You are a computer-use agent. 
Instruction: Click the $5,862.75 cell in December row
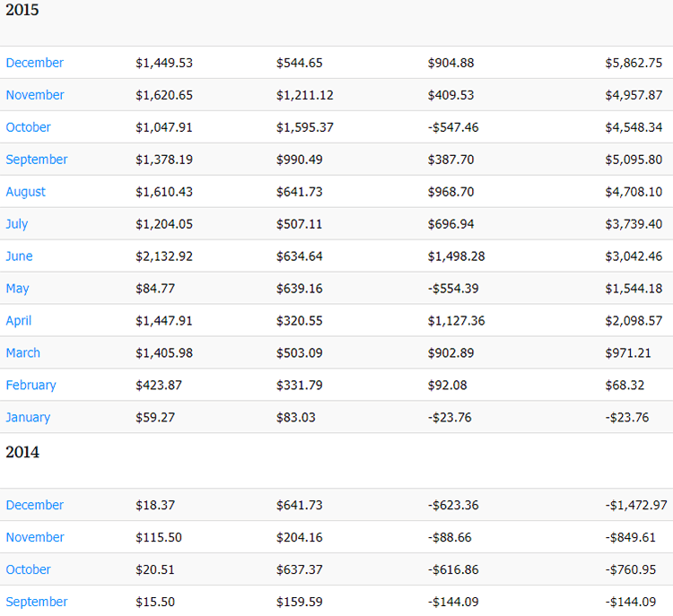634,63
